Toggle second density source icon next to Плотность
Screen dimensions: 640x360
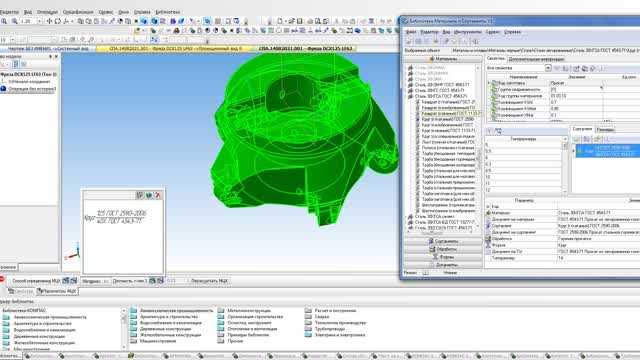(160, 280)
